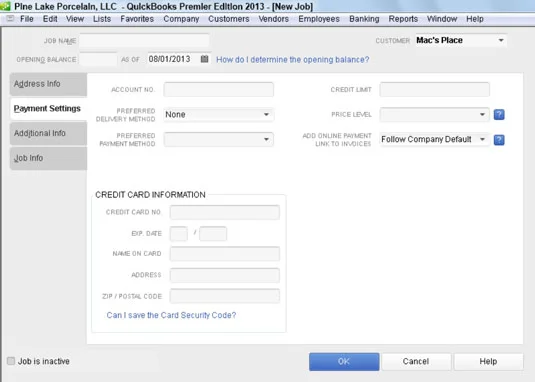Open the Employees menu
Screen dimensions: 535x382
(x=319, y=19)
